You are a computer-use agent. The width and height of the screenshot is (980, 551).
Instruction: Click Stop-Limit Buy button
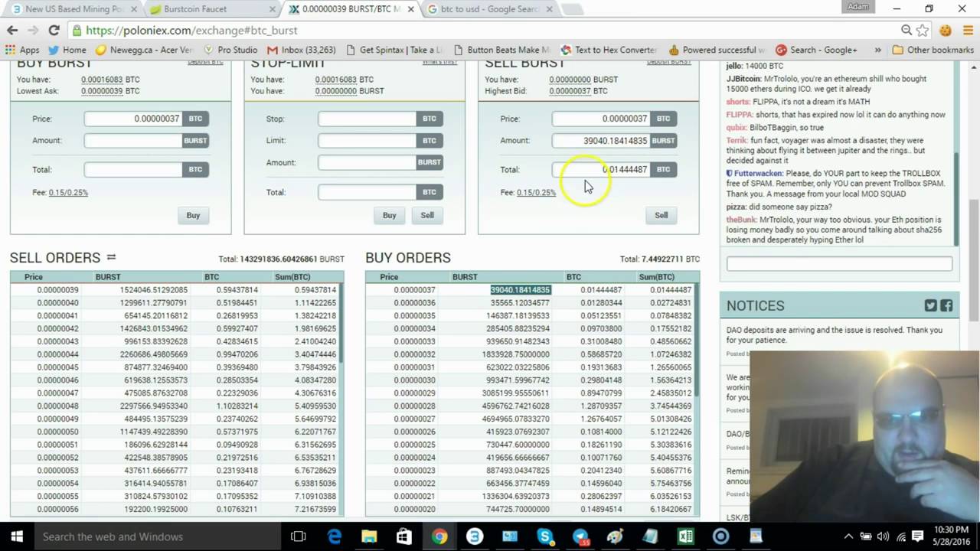pyautogui.click(x=389, y=216)
